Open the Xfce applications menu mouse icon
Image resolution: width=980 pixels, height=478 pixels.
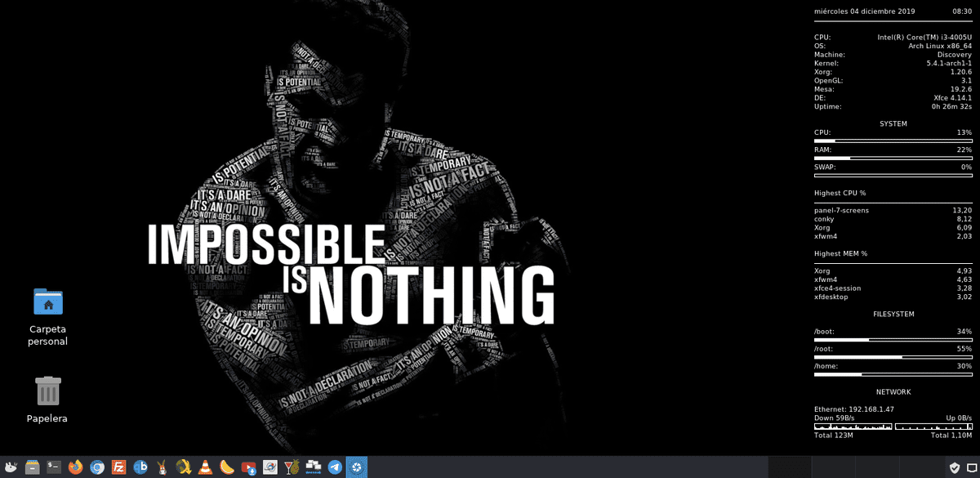(11, 467)
